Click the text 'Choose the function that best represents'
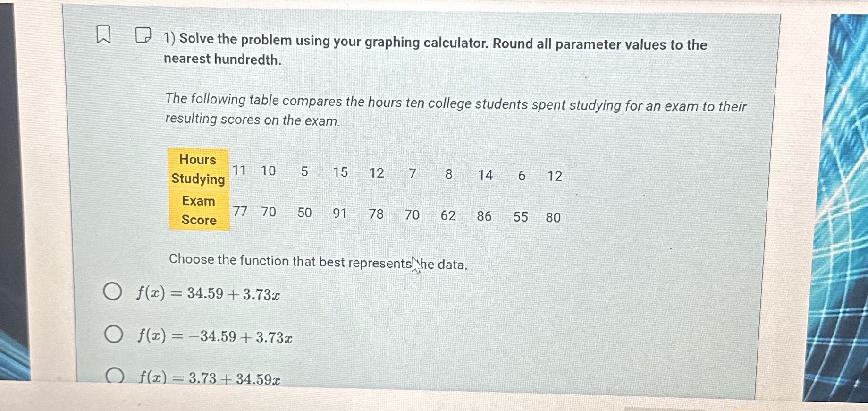The width and height of the screenshot is (868, 411). click(288, 261)
